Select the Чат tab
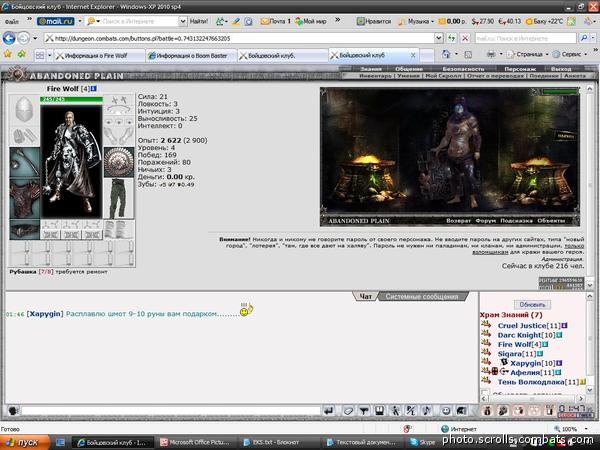600x450 pixels. 365,297
